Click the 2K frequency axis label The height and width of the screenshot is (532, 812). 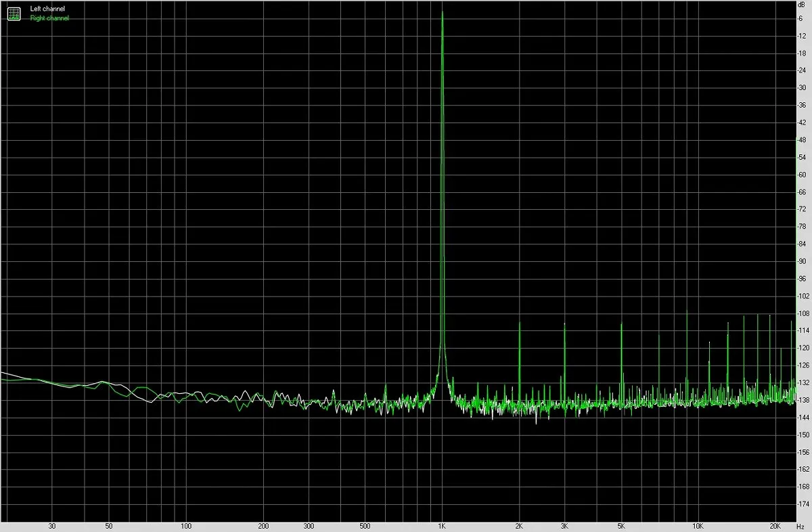coord(519,525)
